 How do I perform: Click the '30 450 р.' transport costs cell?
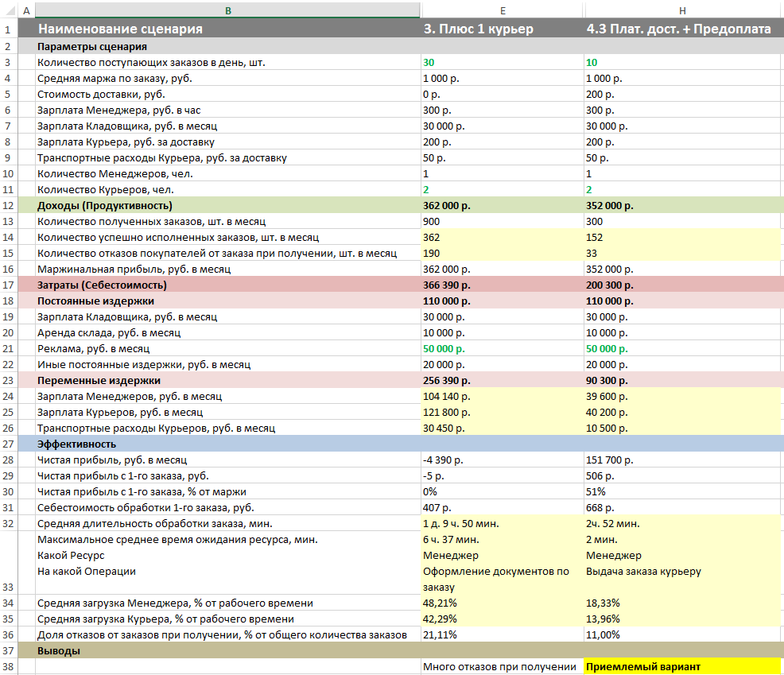point(503,429)
